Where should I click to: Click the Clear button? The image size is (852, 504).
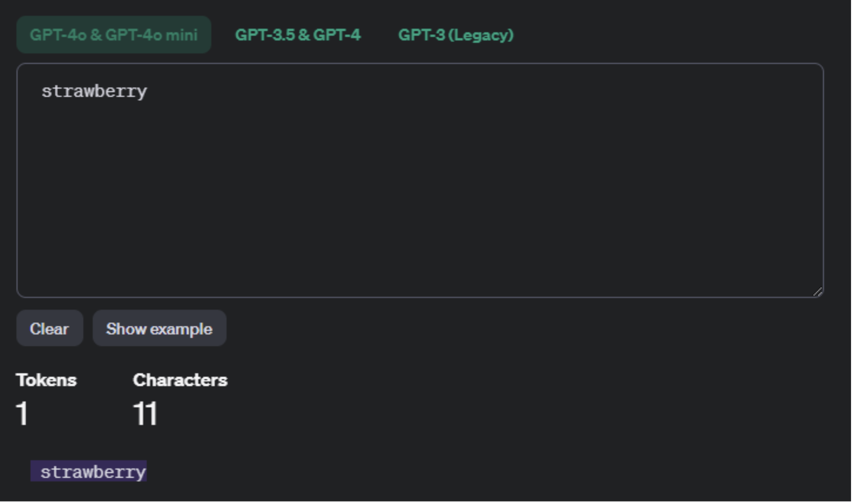click(50, 329)
